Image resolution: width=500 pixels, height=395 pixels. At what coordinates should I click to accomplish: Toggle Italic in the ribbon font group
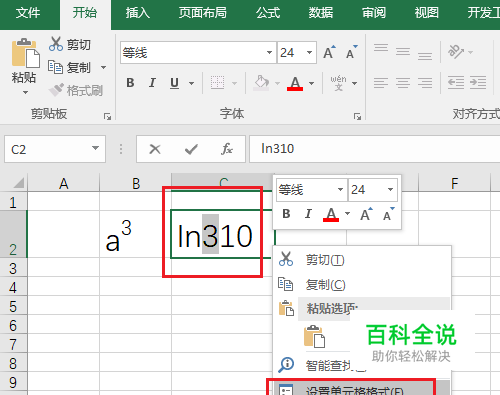pos(152,83)
